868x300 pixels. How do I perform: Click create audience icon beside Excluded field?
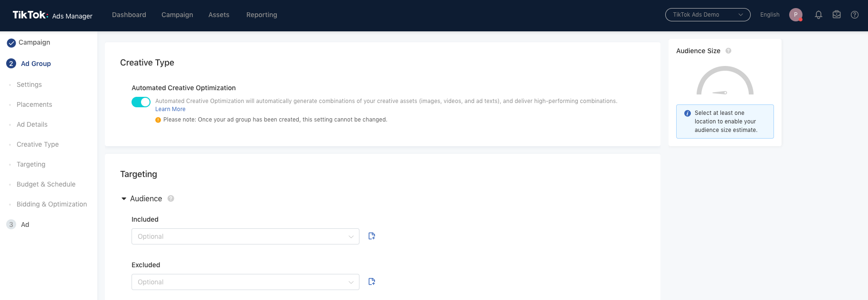[372, 281]
